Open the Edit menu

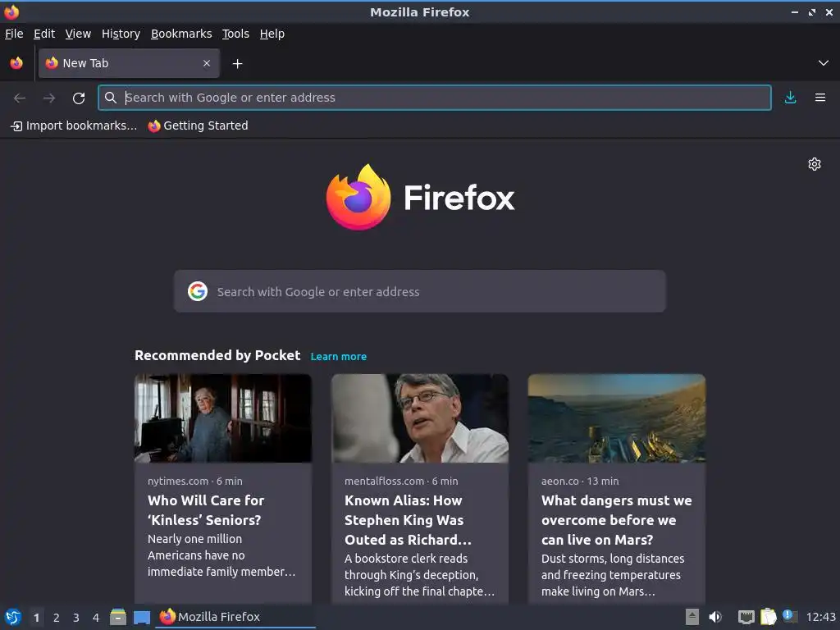(44, 34)
